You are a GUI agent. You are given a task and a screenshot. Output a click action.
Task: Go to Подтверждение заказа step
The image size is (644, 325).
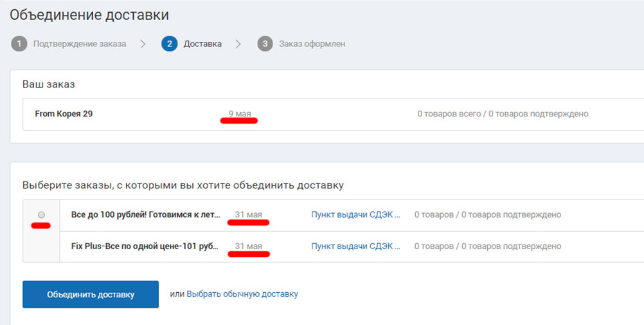tap(80, 44)
